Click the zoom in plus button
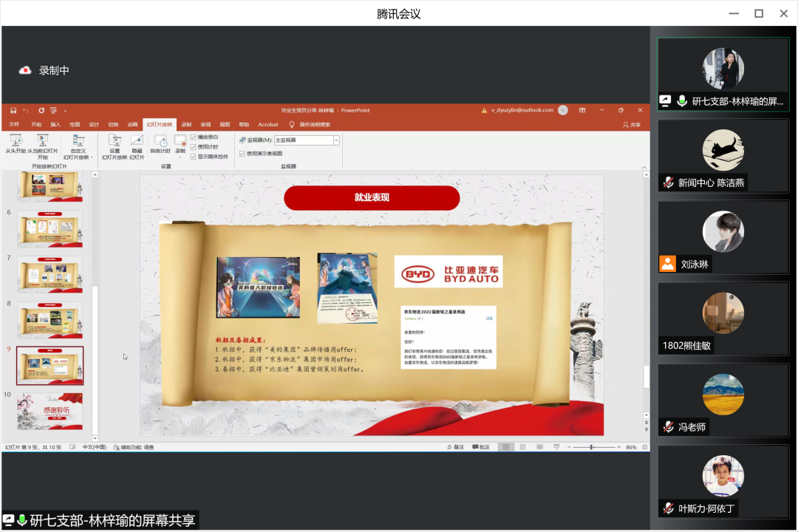This screenshot has height=532, width=798. (618, 448)
